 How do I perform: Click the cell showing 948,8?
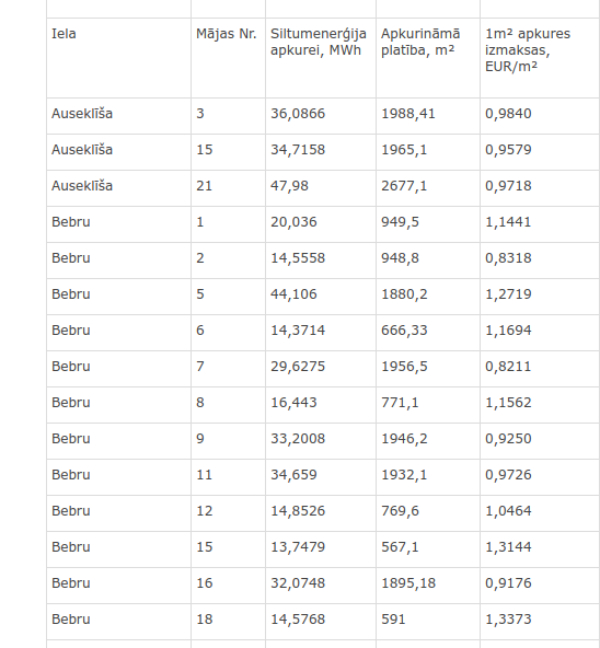point(400,258)
